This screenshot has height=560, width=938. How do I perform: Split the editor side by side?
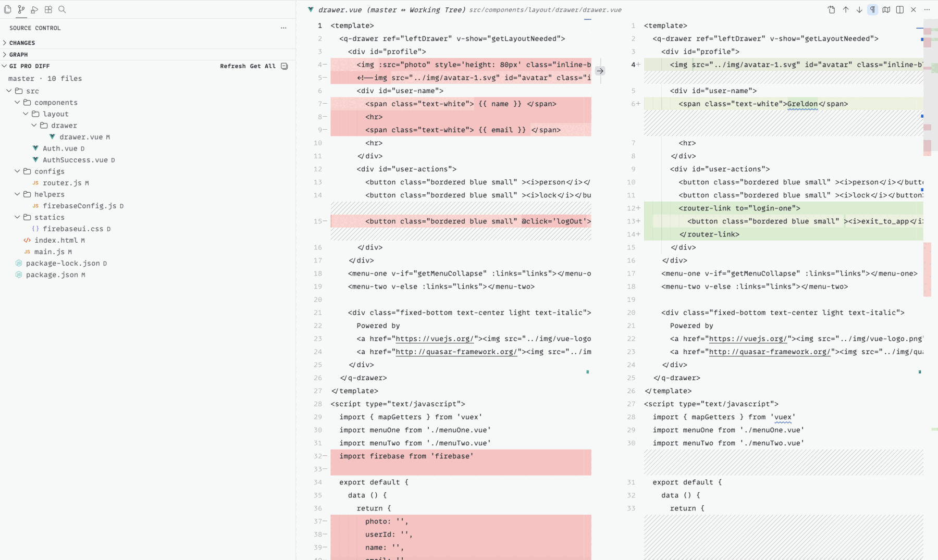[x=900, y=10]
